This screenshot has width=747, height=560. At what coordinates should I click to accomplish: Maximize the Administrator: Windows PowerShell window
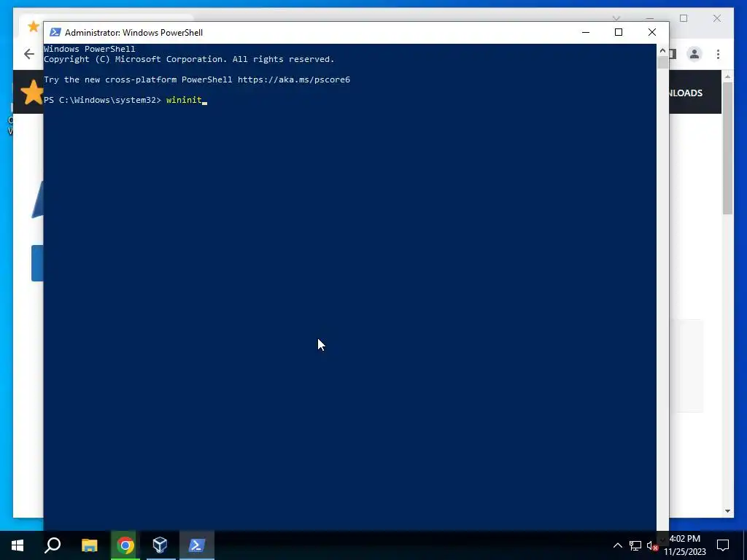pos(619,32)
